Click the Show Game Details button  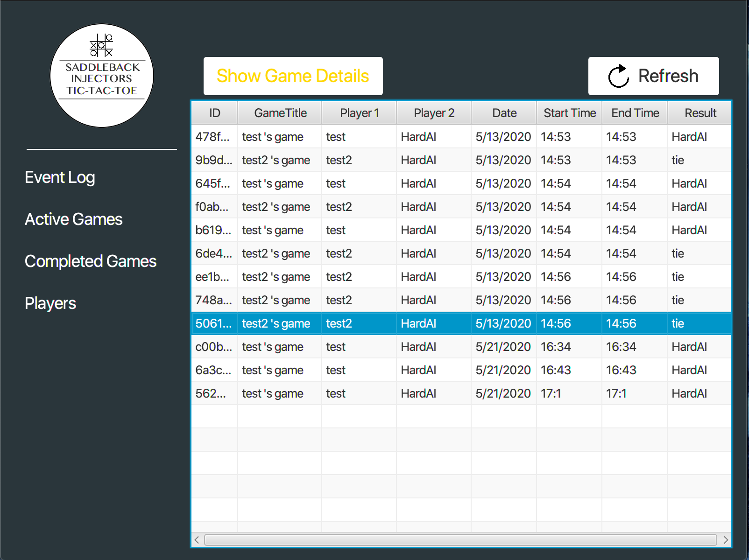(293, 76)
